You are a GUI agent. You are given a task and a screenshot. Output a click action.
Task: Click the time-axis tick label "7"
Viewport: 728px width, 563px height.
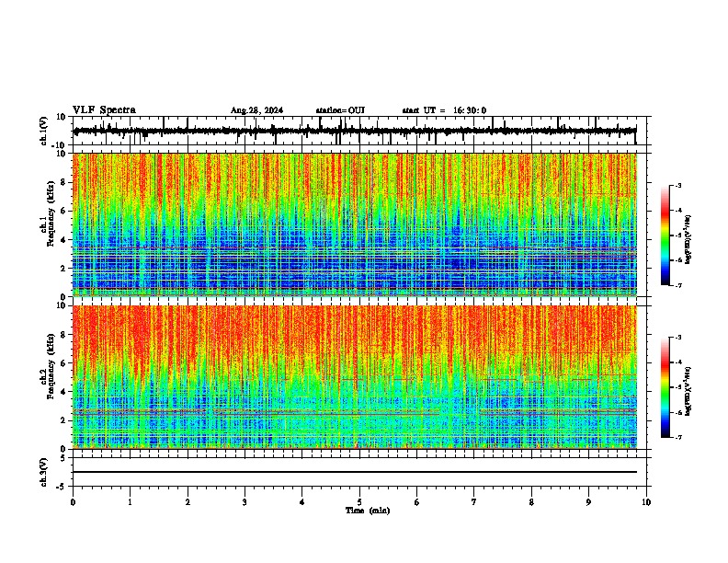[x=474, y=502]
